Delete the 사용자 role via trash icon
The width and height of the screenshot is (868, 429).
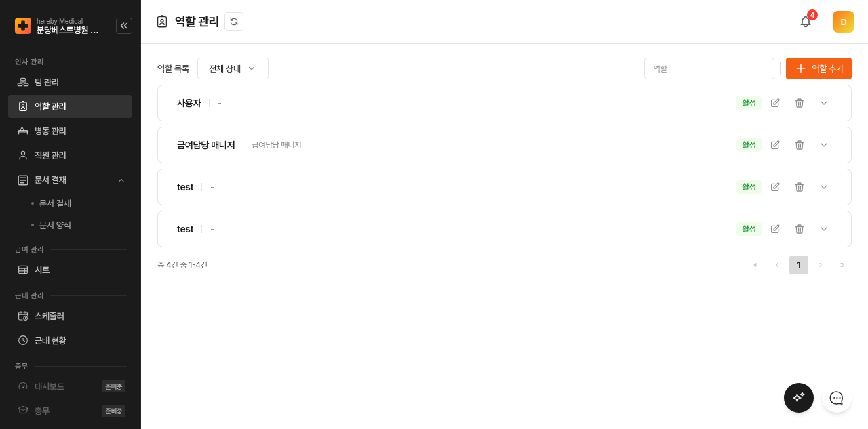[800, 103]
